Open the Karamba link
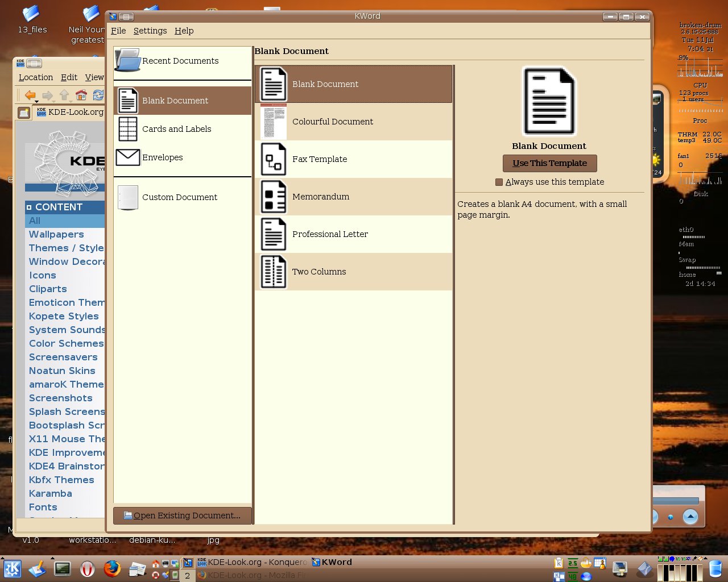Image resolution: width=728 pixels, height=582 pixels. 50,493
